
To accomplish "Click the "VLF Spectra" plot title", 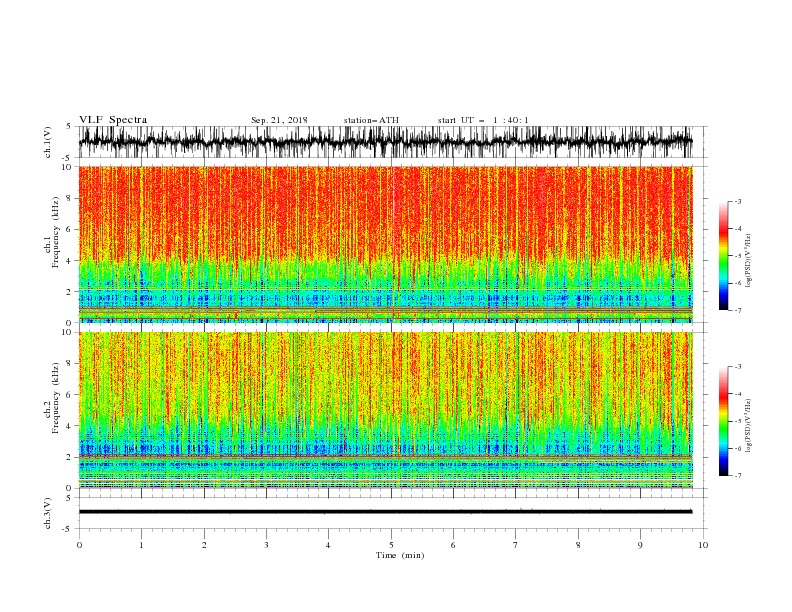I will [x=113, y=120].
